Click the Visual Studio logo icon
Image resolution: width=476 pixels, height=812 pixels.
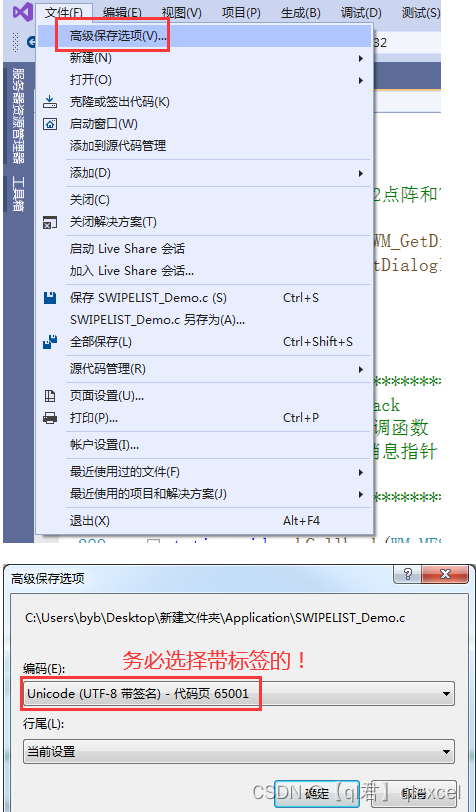pos(22,12)
